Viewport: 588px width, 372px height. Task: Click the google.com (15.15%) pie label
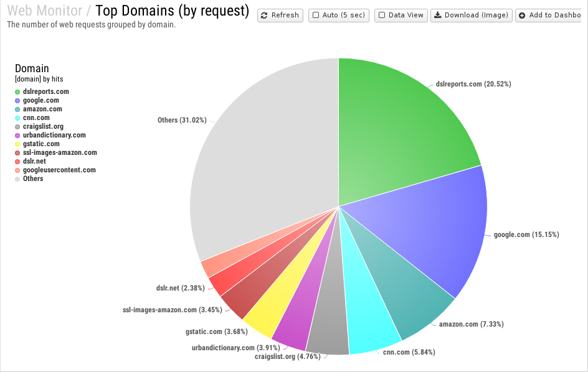[x=526, y=235]
